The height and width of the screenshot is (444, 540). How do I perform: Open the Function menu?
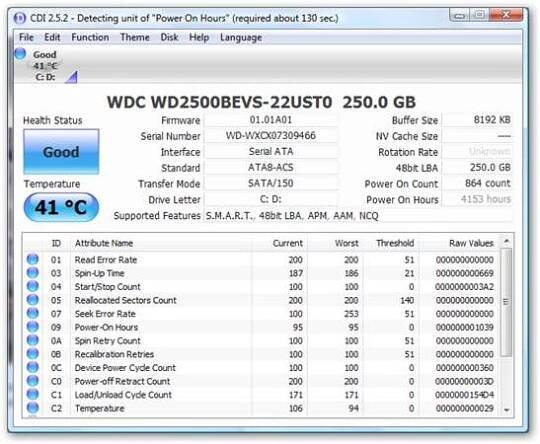point(90,37)
